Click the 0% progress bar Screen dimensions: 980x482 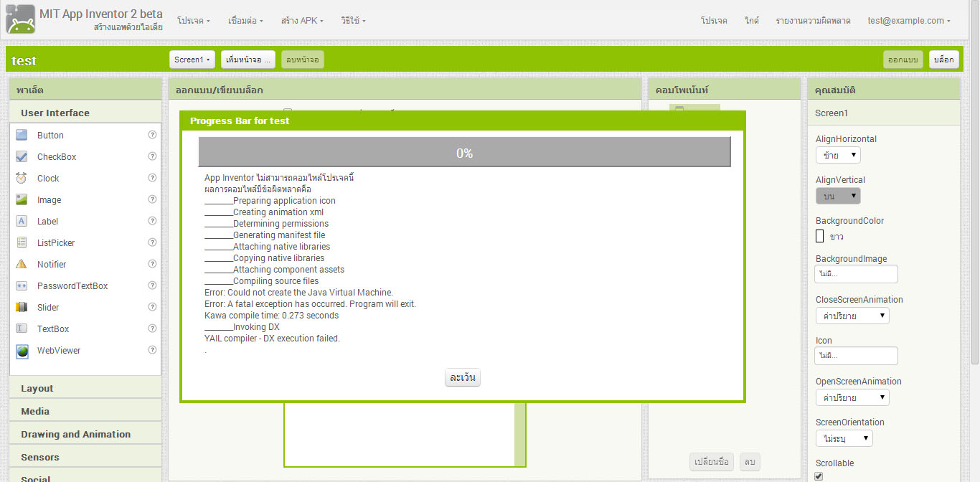pos(464,152)
